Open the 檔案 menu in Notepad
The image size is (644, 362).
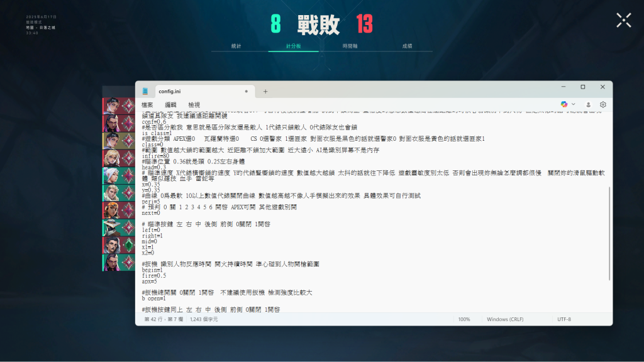point(147,105)
